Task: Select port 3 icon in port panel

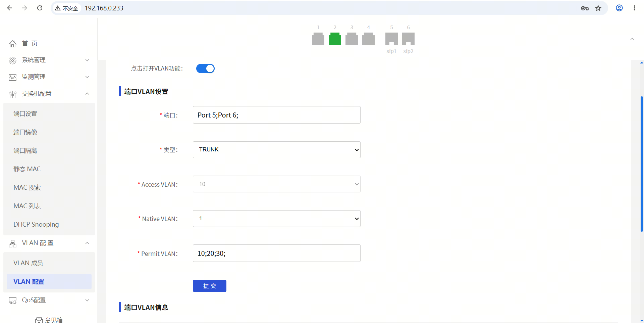Action: click(352, 39)
